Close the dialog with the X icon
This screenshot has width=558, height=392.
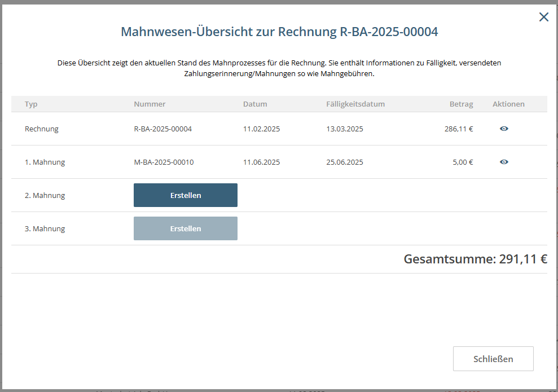[x=544, y=17]
